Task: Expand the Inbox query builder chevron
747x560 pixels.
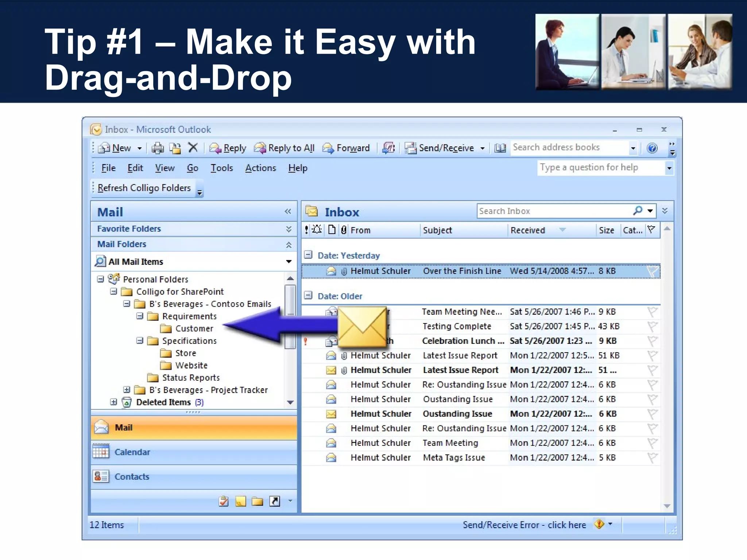Action: (x=665, y=211)
